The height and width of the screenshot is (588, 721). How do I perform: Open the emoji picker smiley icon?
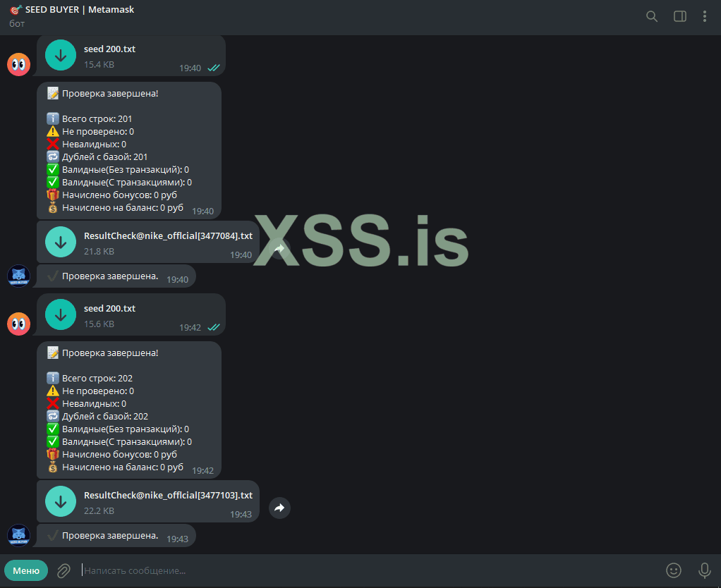(x=674, y=570)
